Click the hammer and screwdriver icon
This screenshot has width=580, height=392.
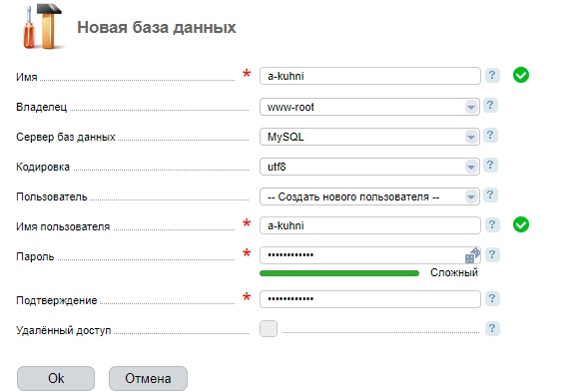pyautogui.click(x=43, y=27)
